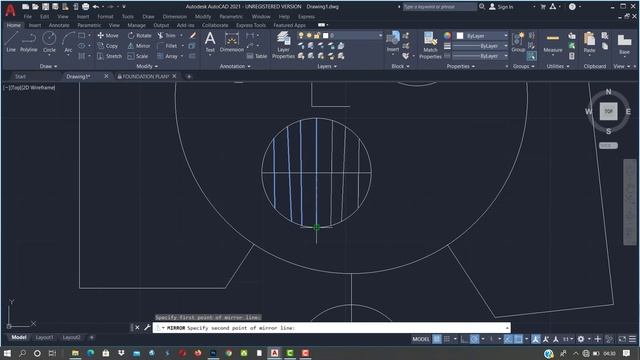The image size is (640, 360).
Task: Open the Modify menu
Action: [203, 16]
